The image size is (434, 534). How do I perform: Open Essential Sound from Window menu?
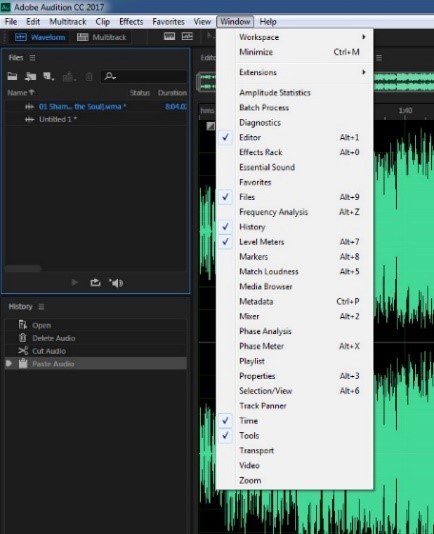294,167
